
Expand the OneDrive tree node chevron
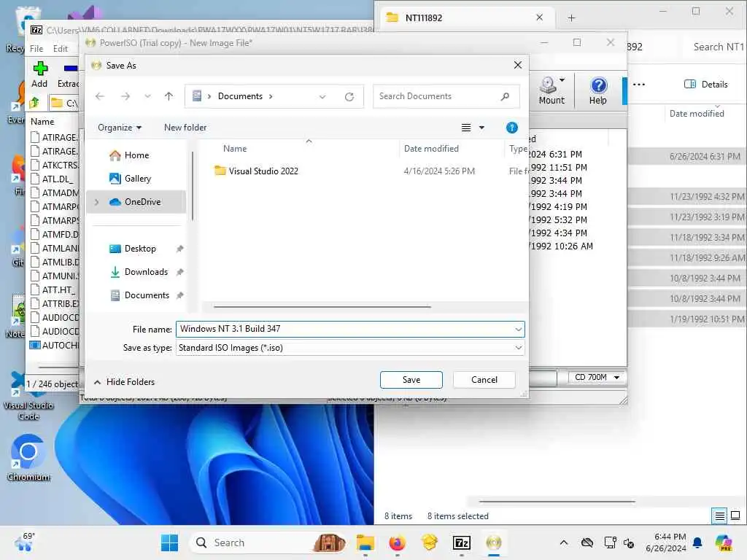97,202
